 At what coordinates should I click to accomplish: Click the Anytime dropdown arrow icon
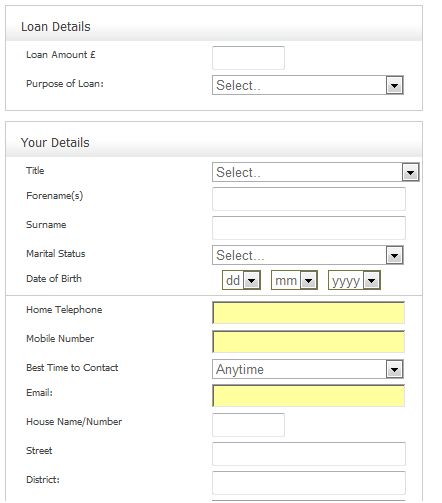coord(395,369)
